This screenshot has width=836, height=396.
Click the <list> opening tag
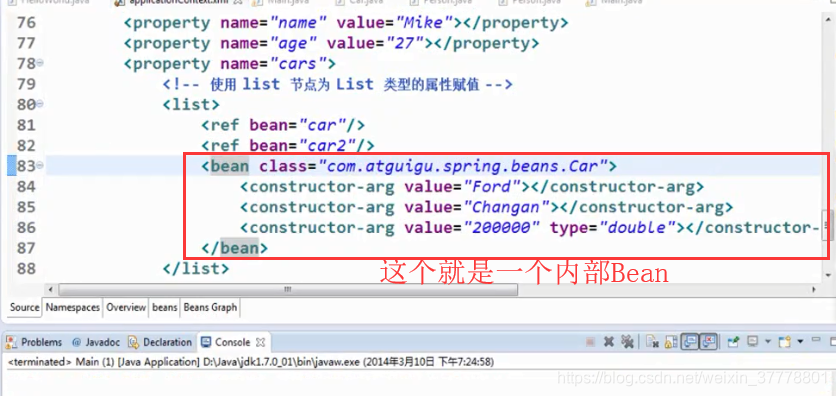pos(191,104)
